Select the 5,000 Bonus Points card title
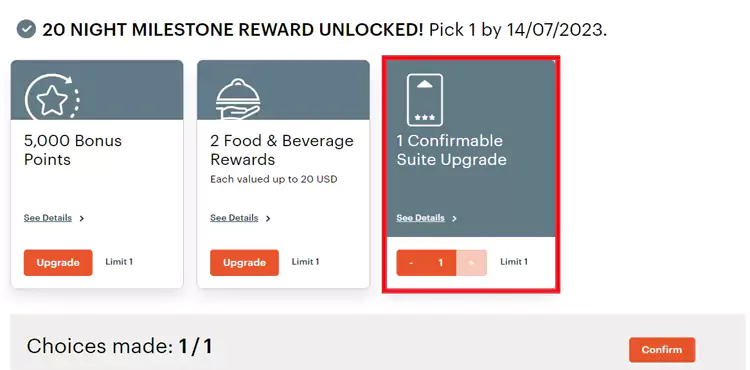750x370 pixels. [73, 150]
